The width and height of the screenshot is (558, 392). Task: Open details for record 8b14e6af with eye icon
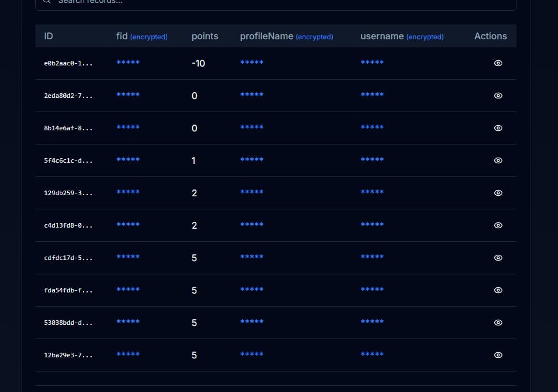pos(498,128)
